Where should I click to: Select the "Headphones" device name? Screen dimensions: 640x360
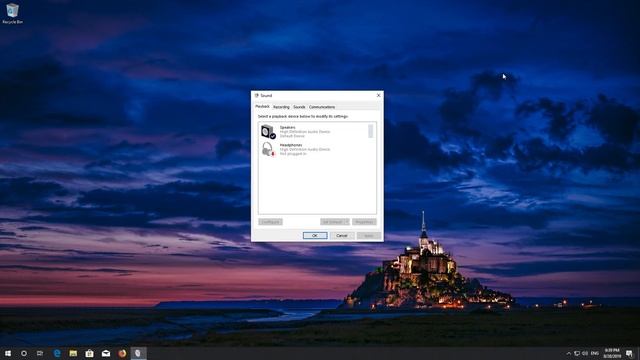(291, 145)
